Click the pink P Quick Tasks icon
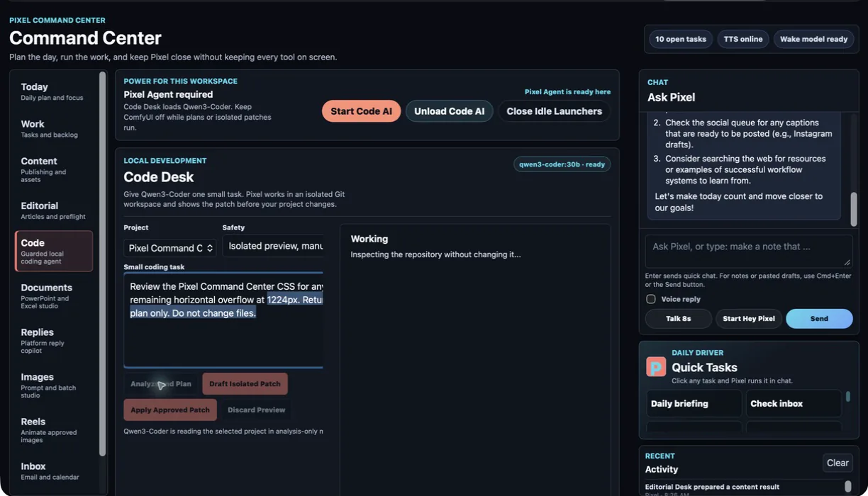Viewport: 868px width, 496px height. (x=656, y=366)
